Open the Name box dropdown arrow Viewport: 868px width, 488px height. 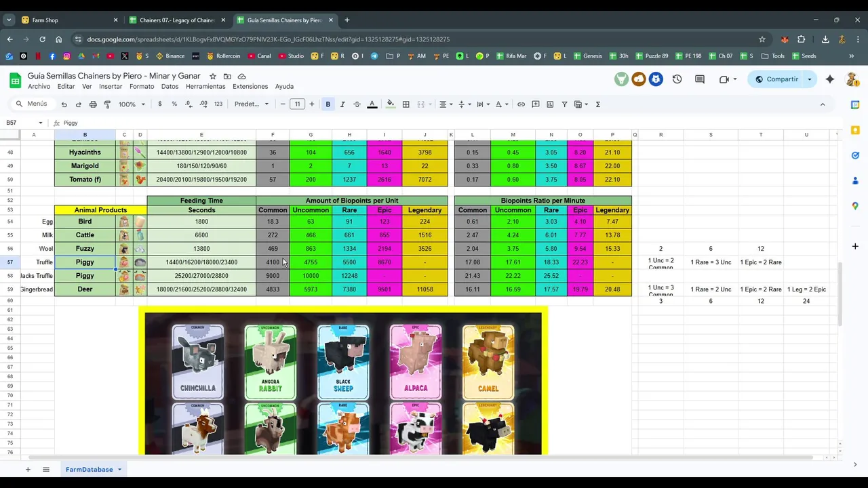(41, 123)
